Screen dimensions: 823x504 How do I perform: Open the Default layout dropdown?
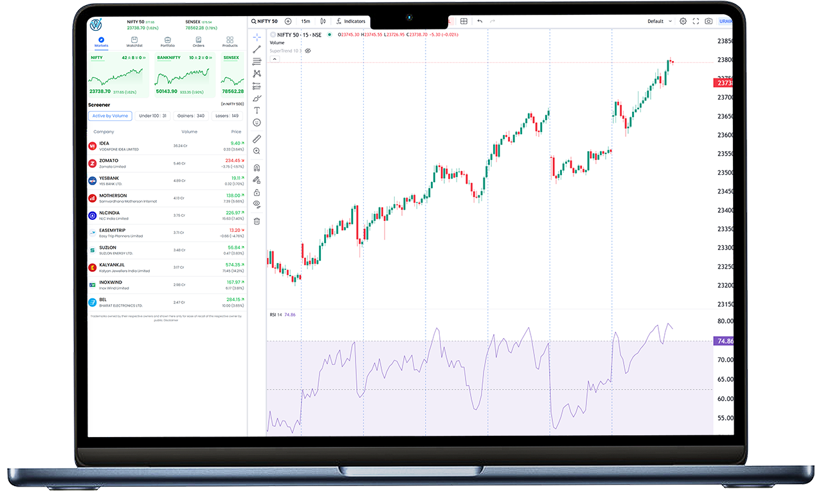point(660,21)
